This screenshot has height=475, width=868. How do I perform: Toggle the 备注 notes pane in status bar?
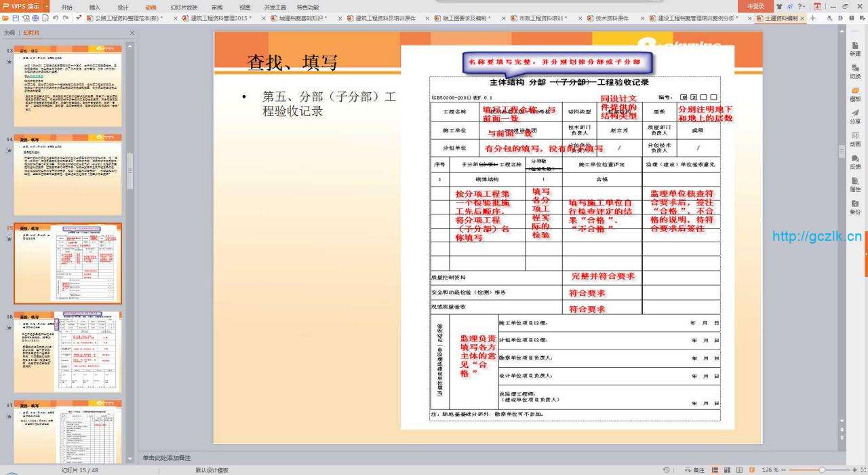click(695, 470)
